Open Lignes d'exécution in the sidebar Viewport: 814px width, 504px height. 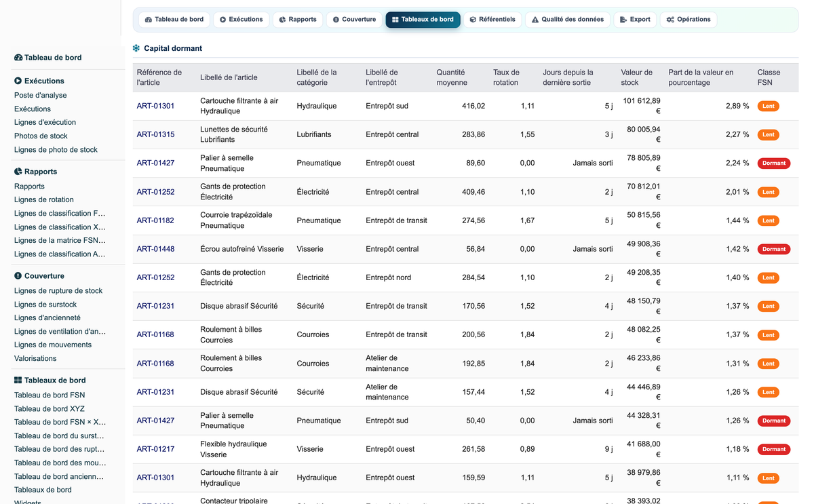(45, 123)
